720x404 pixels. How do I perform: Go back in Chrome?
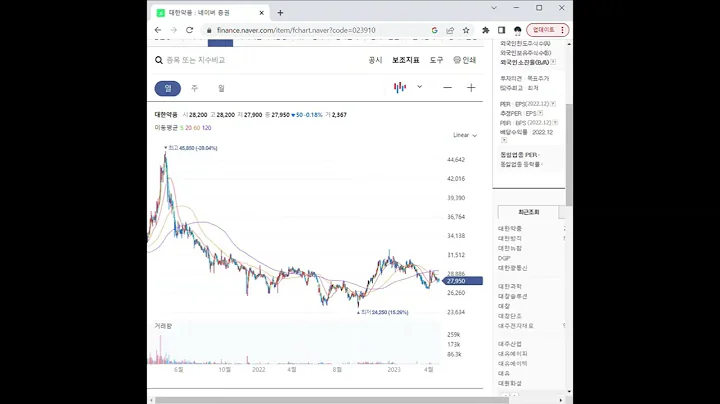pos(158,30)
